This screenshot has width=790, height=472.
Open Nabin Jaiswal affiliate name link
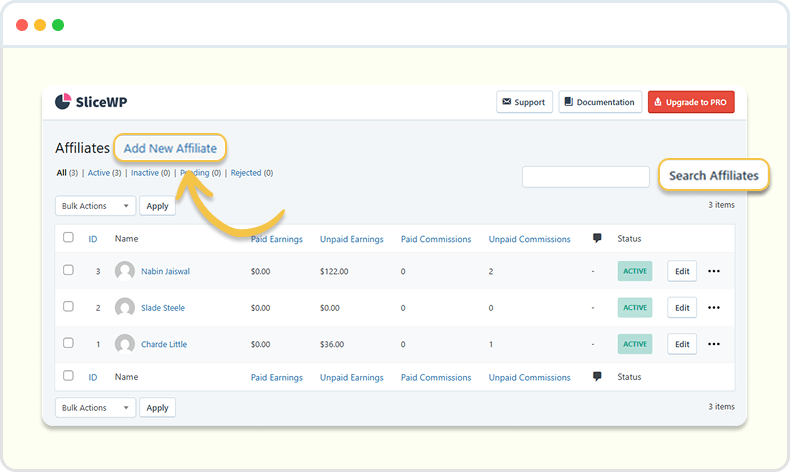coord(165,271)
